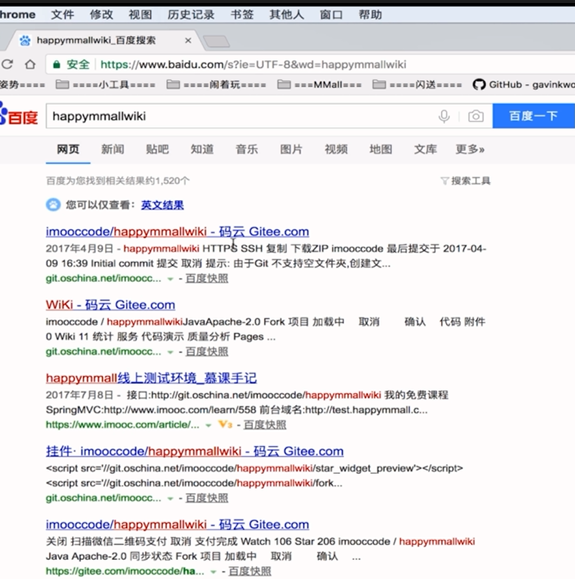The width and height of the screenshot is (575, 579).
Task: Expand the arrow beside www.imooc.com/article URL
Action: tap(208, 425)
